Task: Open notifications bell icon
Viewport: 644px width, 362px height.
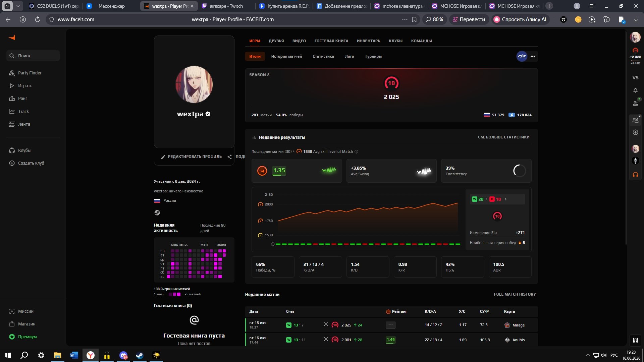Action: pyautogui.click(x=635, y=90)
